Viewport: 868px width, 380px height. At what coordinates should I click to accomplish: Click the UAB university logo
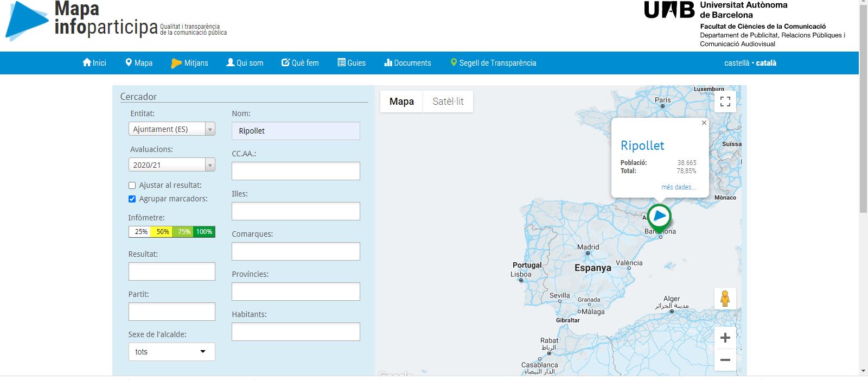tap(669, 10)
